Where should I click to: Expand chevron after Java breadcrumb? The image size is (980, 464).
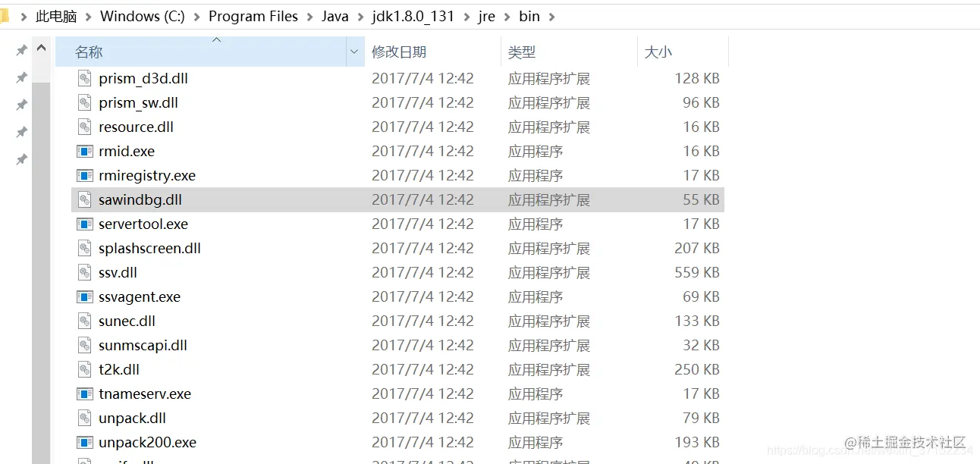[x=360, y=17]
